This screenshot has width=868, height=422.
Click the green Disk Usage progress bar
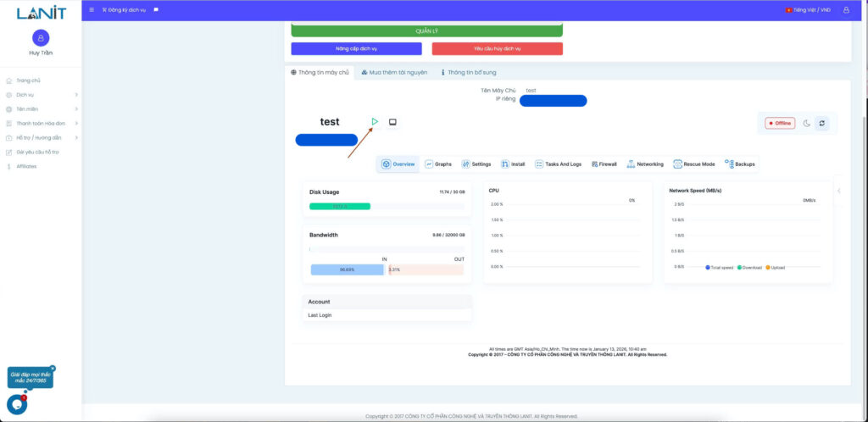pyautogui.click(x=339, y=206)
